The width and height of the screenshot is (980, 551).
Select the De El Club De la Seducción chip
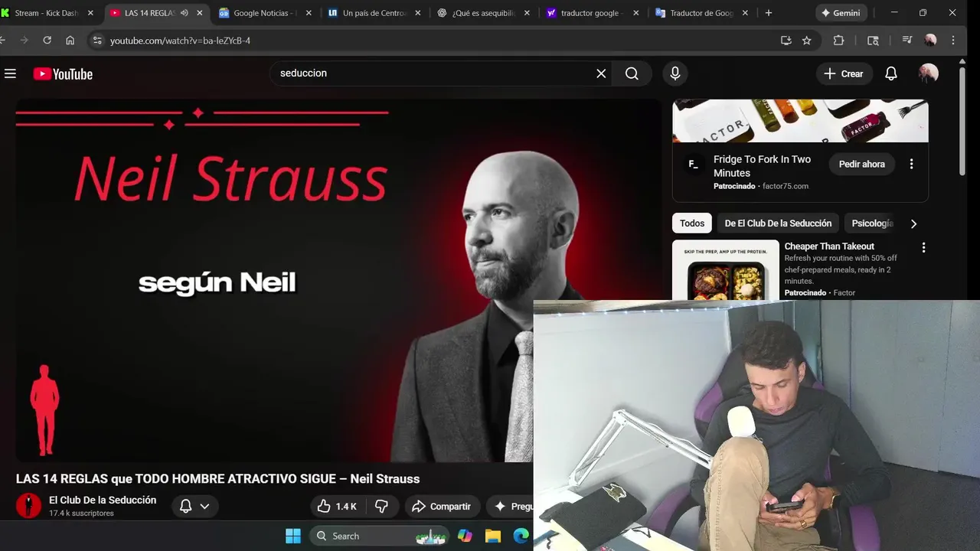pos(778,223)
